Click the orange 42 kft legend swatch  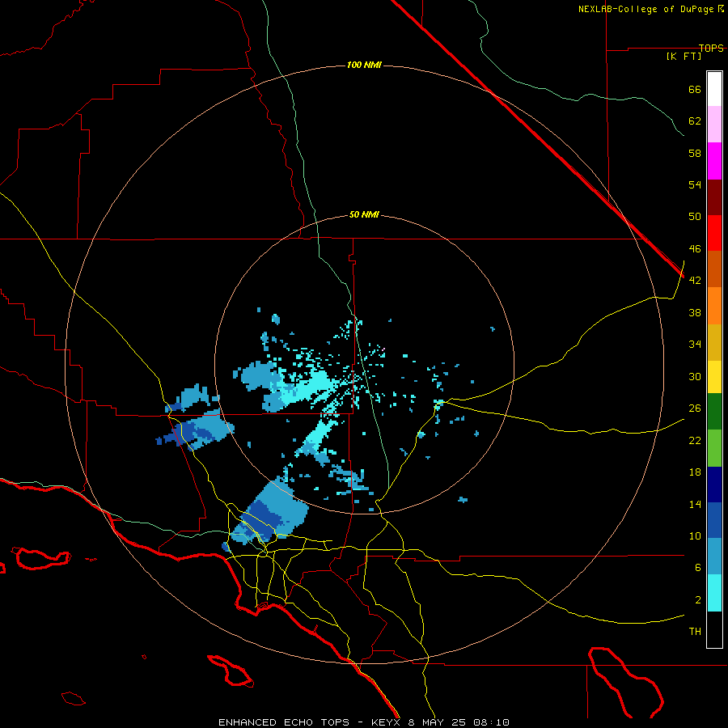(714, 306)
